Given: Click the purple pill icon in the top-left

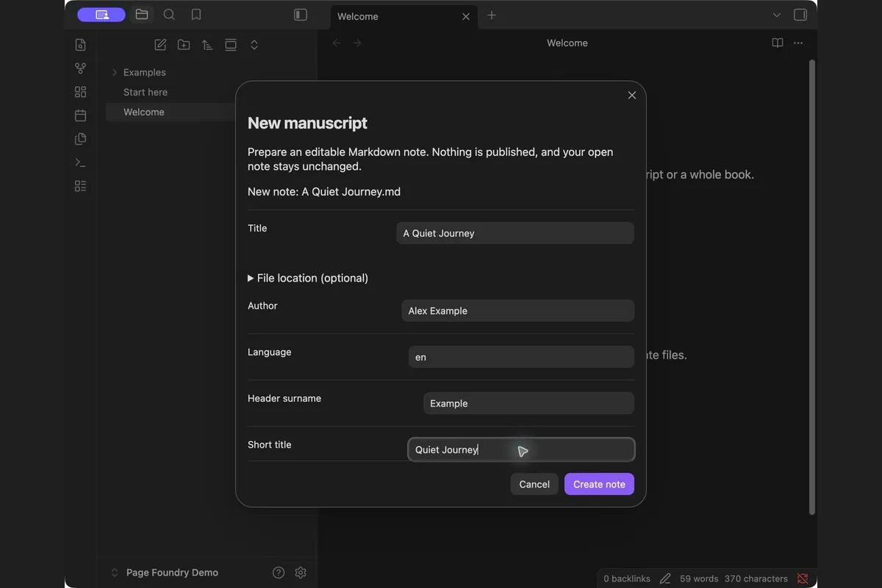Looking at the screenshot, I should pyautogui.click(x=101, y=15).
